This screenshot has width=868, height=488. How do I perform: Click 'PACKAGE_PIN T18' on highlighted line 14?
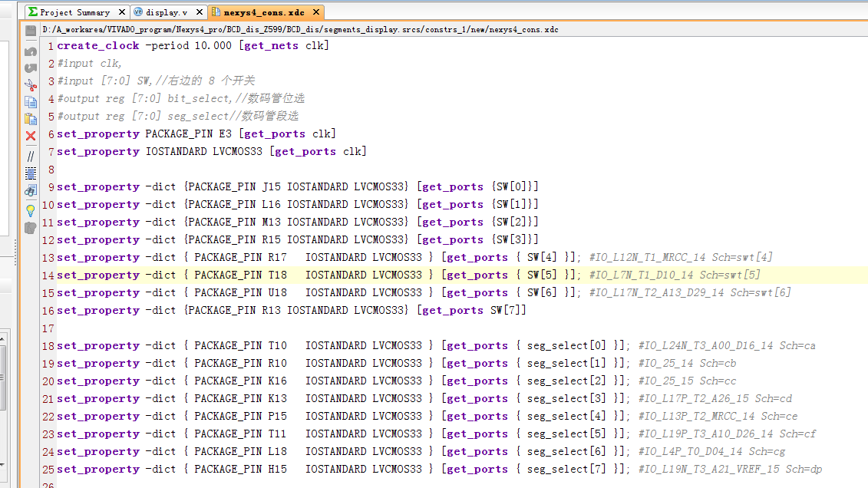[240, 275]
